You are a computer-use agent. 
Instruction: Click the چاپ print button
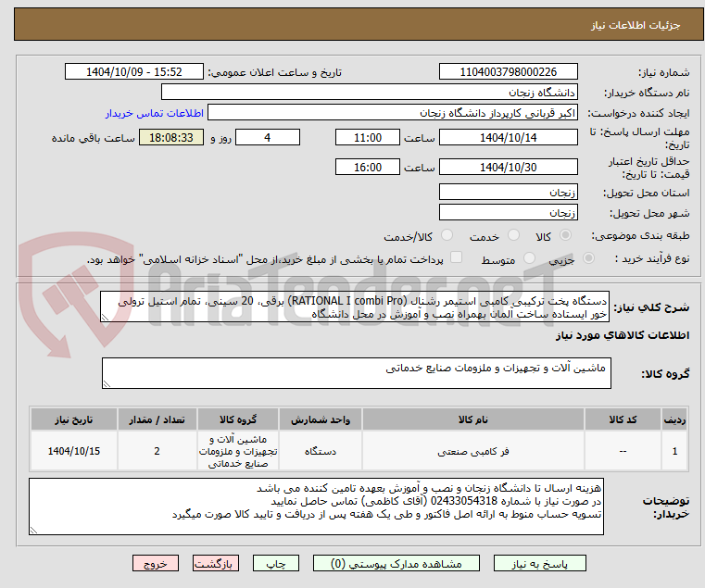[276, 563]
